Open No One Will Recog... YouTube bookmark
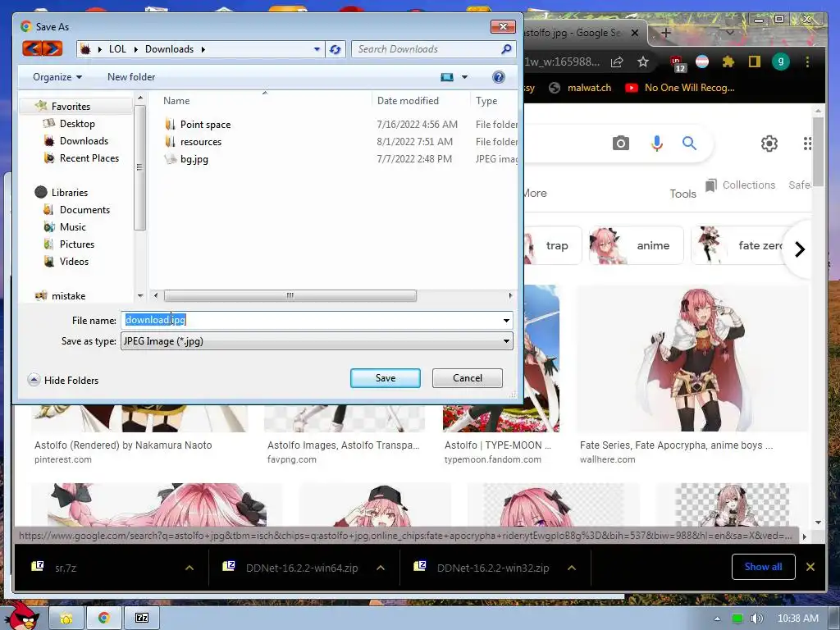The height and width of the screenshot is (630, 840). pyautogui.click(x=680, y=88)
